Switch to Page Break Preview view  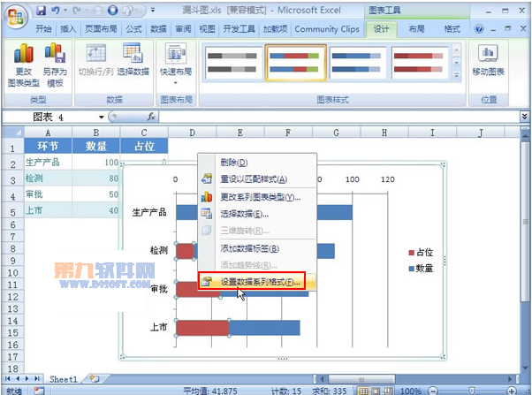[388, 391]
